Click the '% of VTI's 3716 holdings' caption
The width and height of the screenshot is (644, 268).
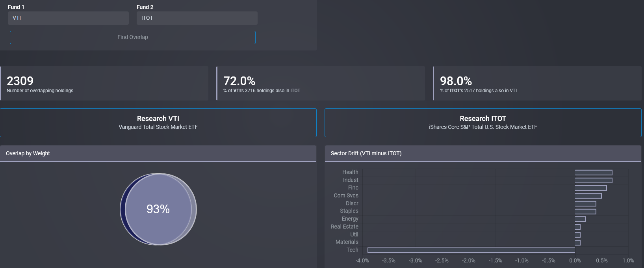[x=262, y=91]
